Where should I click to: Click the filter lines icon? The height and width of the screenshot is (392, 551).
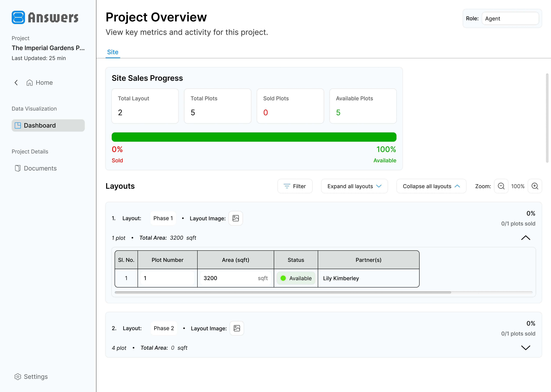pos(287,186)
